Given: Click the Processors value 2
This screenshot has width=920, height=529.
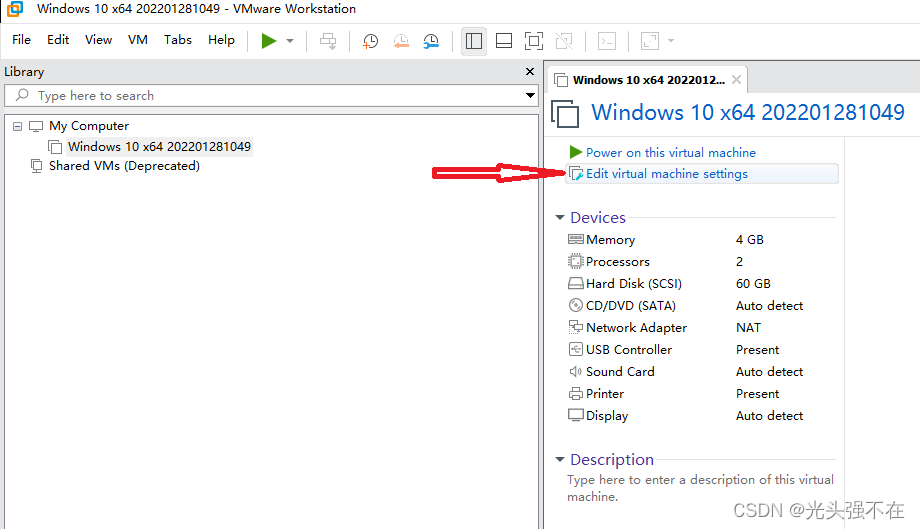Looking at the screenshot, I should click(x=739, y=262).
